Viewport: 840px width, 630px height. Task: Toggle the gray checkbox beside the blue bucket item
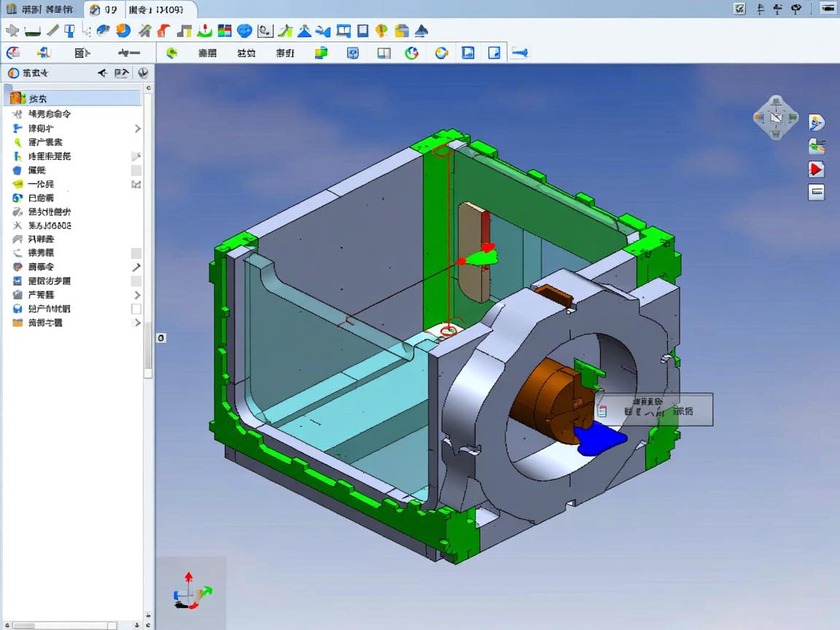click(x=136, y=170)
